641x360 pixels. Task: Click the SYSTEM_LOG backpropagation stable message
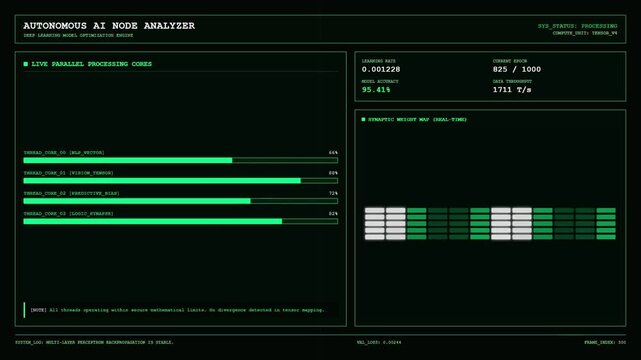click(x=94, y=342)
